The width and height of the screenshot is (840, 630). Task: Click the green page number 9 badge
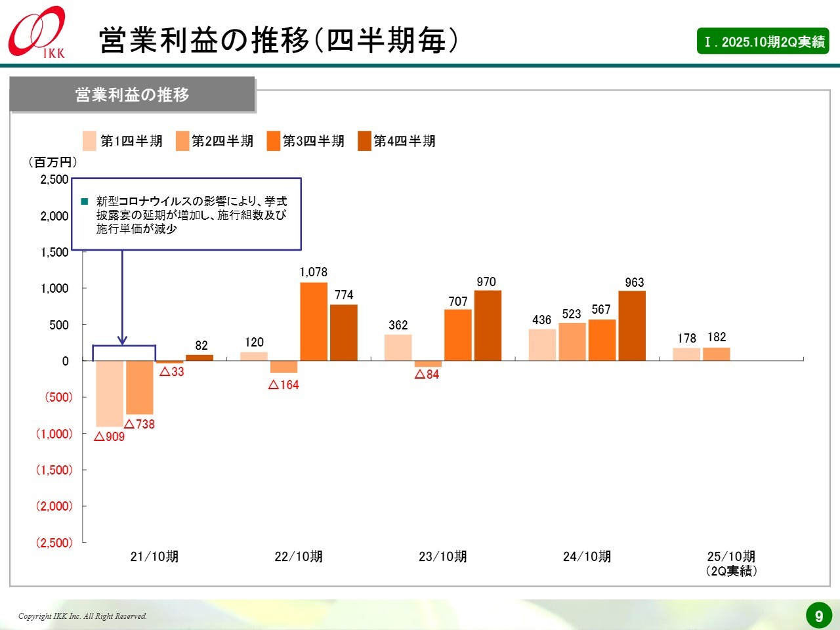click(x=819, y=616)
